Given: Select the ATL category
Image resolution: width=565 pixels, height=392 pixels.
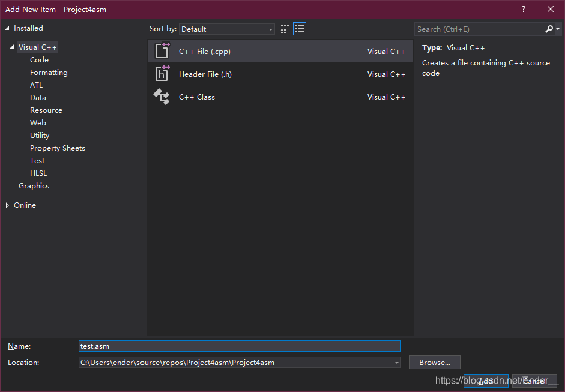Looking at the screenshot, I should click(x=36, y=85).
